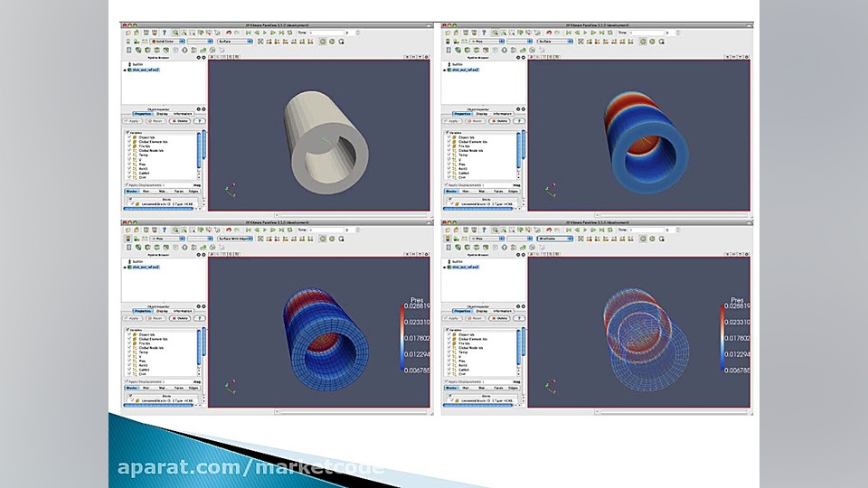The height and width of the screenshot is (488, 868).
Task: Jump to the first frame in the Solid Color window
Action: coord(248,33)
